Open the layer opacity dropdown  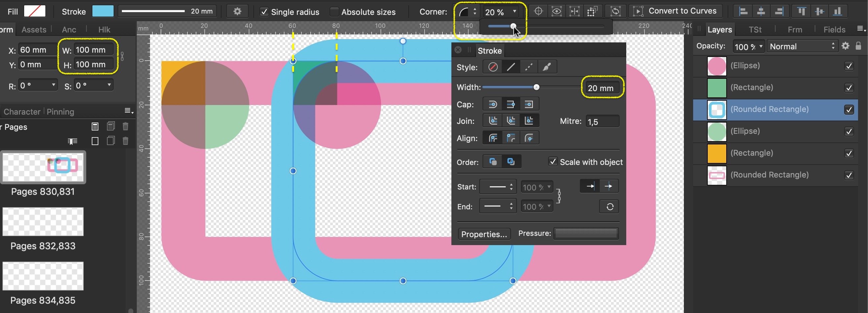tap(760, 46)
